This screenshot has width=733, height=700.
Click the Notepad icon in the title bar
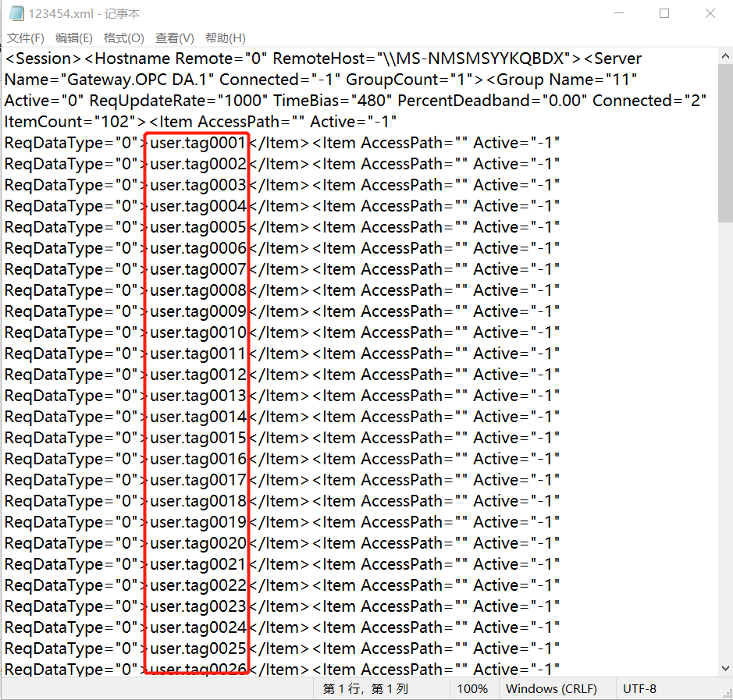point(16,13)
